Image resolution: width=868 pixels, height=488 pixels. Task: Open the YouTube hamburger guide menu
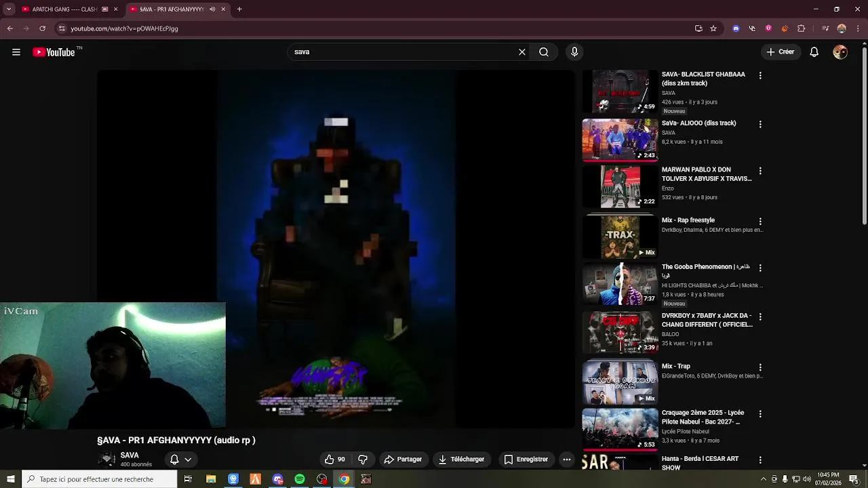click(x=16, y=52)
